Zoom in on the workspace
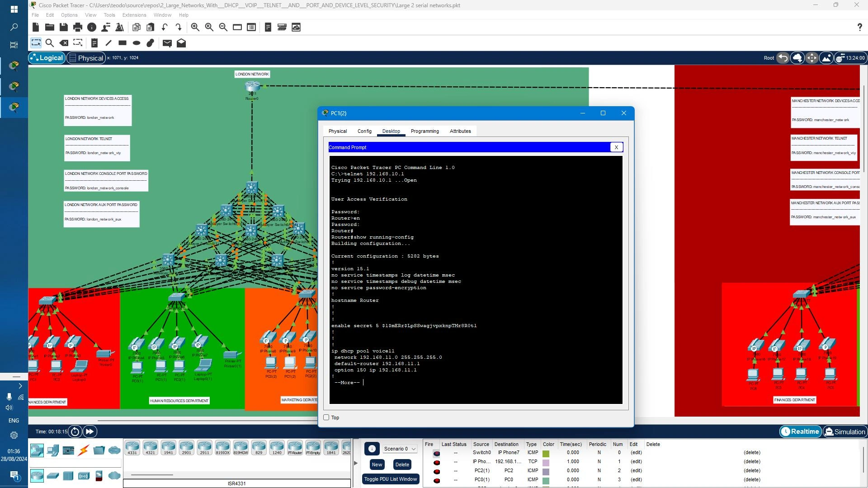This screenshot has height=488, width=868. click(195, 27)
